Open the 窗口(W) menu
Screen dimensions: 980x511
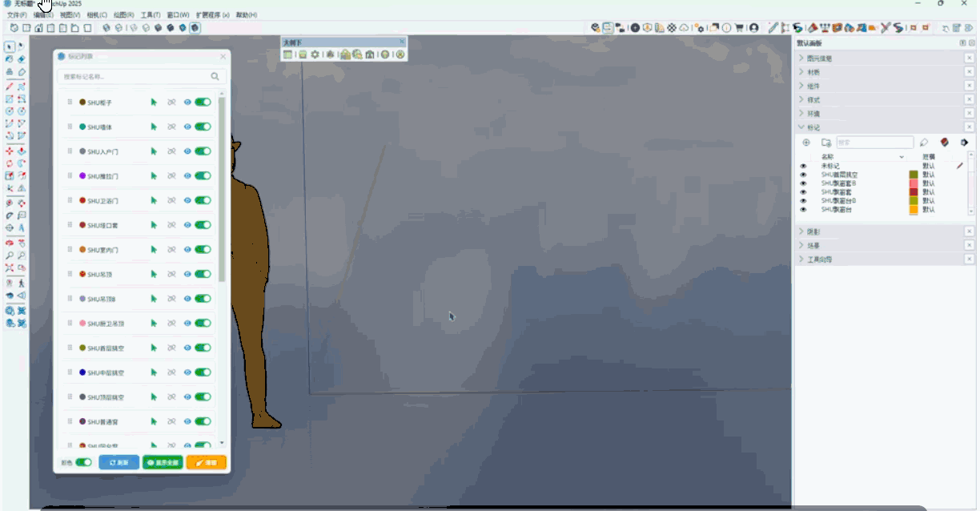pos(178,15)
